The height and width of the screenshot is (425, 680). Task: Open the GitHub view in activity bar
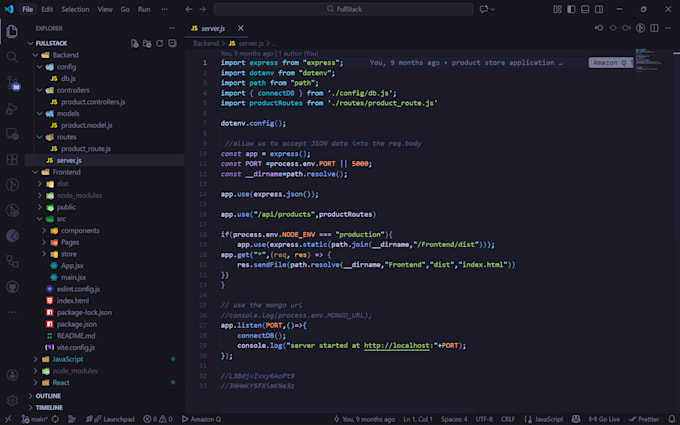tap(12, 287)
